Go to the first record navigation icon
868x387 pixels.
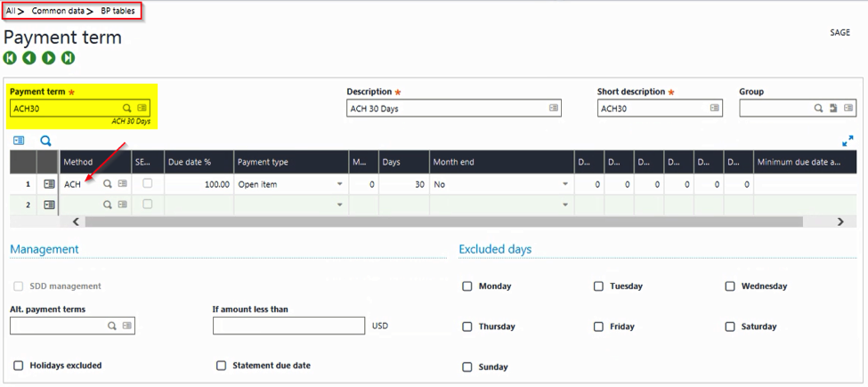[x=10, y=58]
